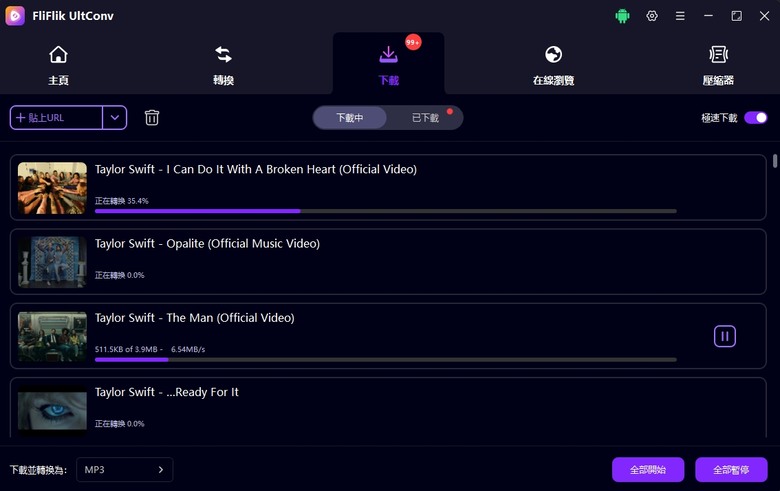Click the 99+ notification badge on Download
This screenshot has width=780, height=491.
413,42
